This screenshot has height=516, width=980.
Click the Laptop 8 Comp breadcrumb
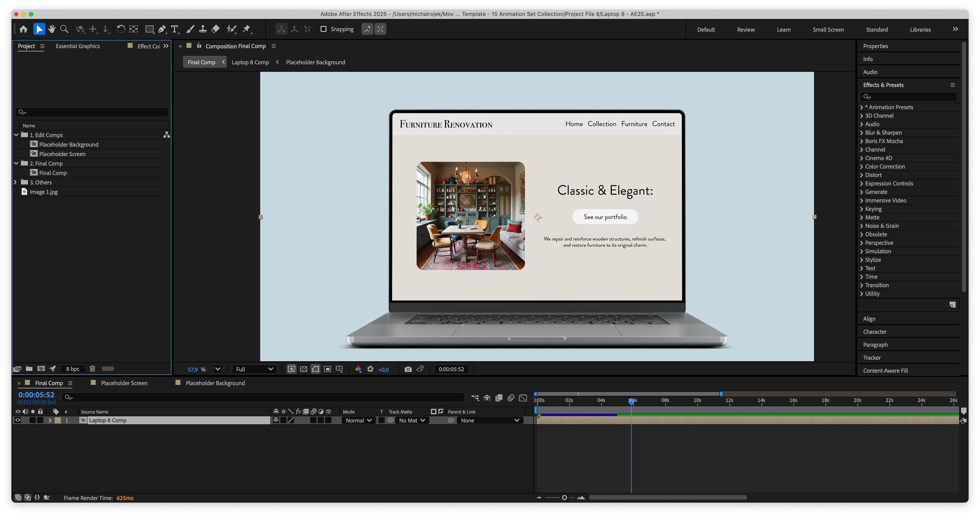pyautogui.click(x=250, y=62)
